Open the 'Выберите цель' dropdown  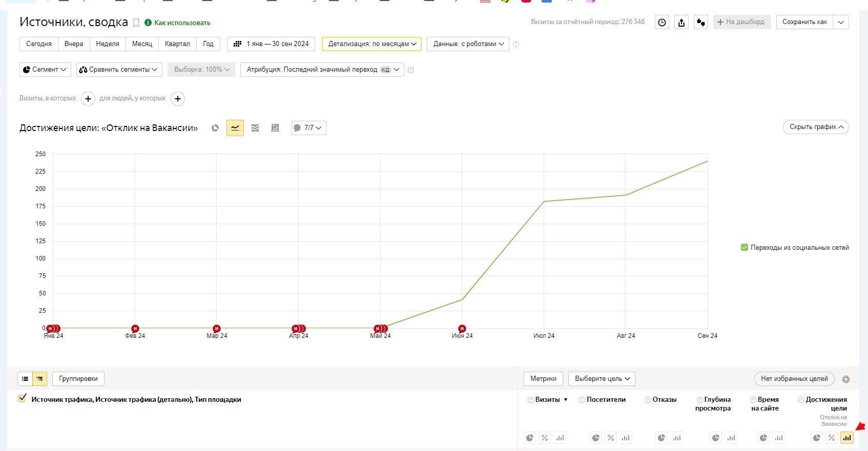602,379
